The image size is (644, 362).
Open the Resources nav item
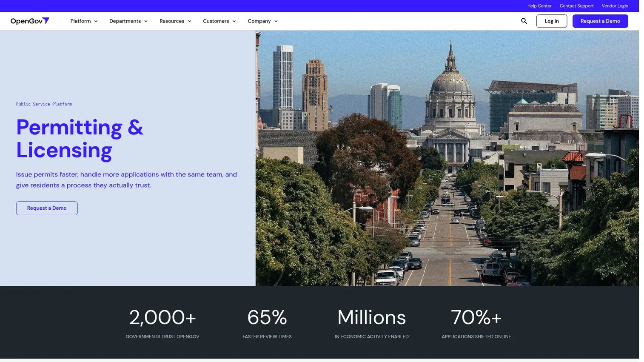click(172, 21)
